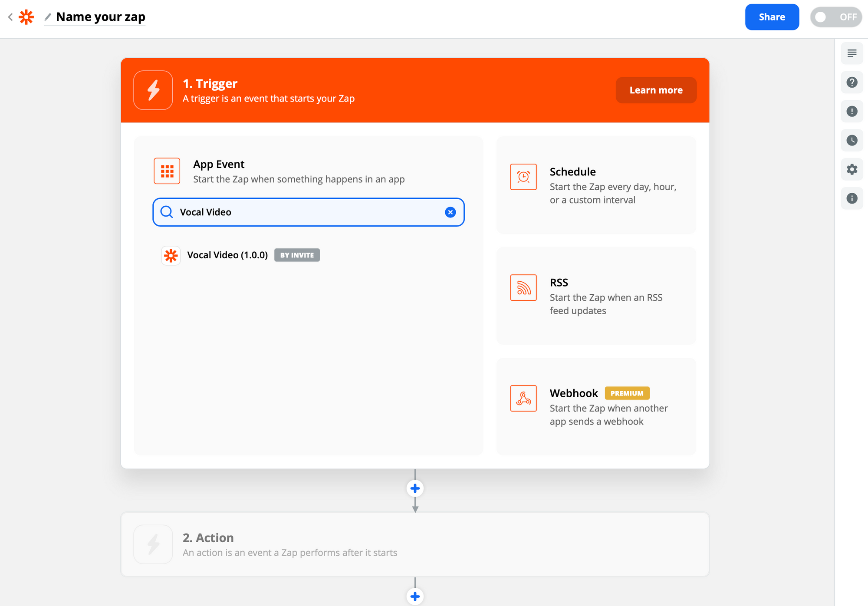Clear the Vocal Video search text
868x606 pixels.
[450, 212]
